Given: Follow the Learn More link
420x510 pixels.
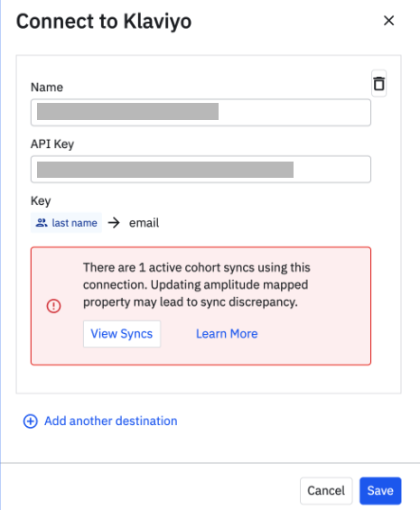Looking at the screenshot, I should [x=227, y=334].
